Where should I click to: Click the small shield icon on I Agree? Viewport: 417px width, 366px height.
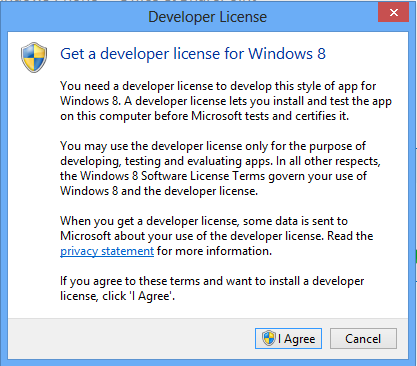coord(268,338)
